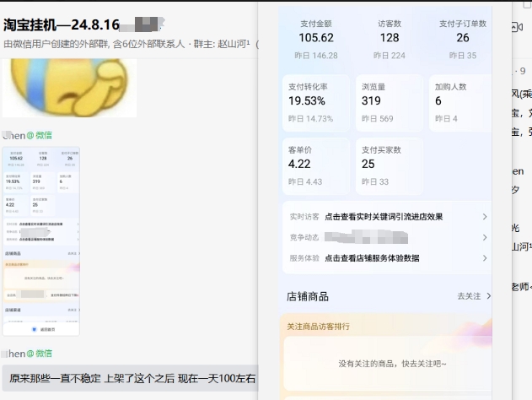
Task: Click the 支付转化率 19.53% card
Action: coord(316,102)
